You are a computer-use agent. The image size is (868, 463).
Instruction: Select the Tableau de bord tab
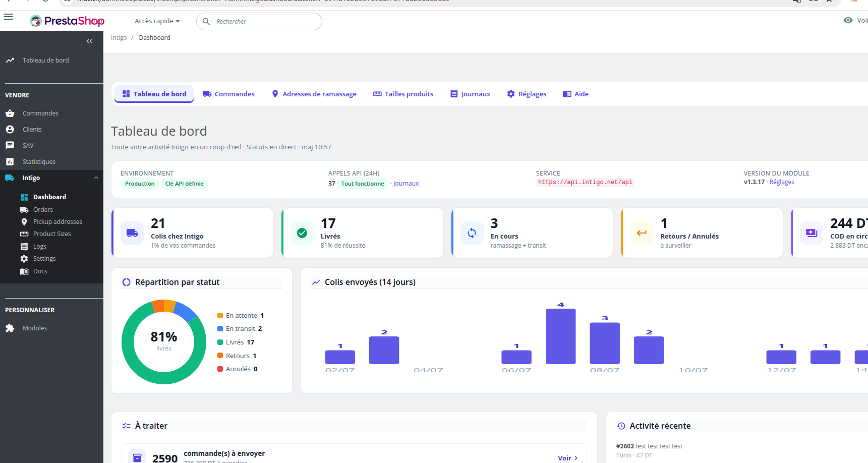[154, 94]
